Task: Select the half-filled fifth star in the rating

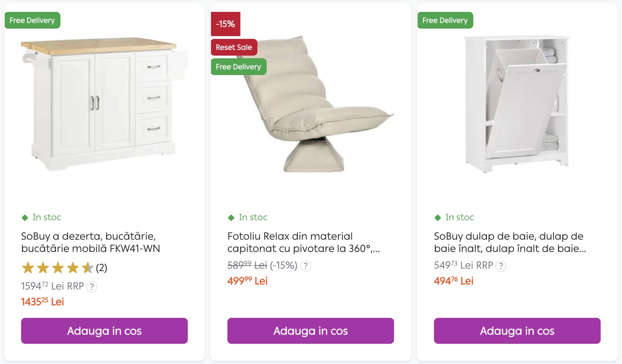Action: tap(88, 268)
